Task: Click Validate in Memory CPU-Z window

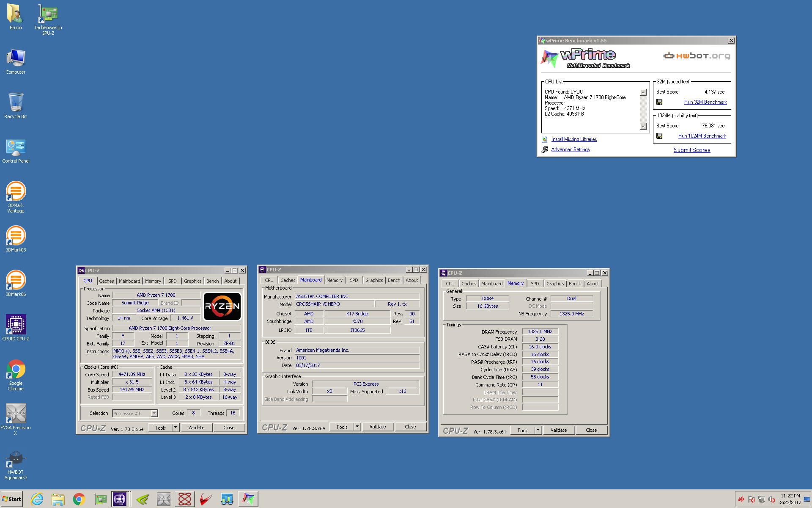Action: [559, 430]
